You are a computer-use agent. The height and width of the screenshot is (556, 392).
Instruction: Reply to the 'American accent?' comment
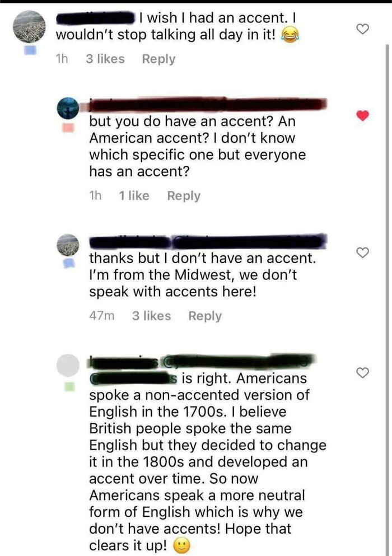[184, 196]
